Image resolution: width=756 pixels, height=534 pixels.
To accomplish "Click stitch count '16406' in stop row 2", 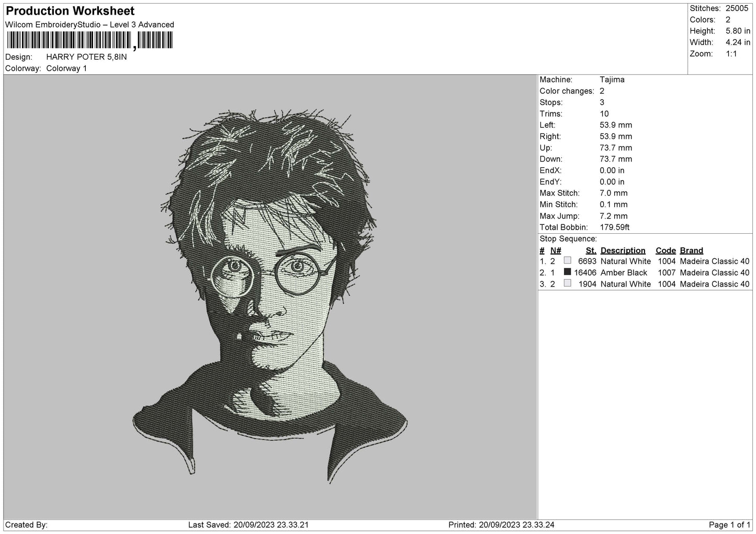I will point(585,273).
